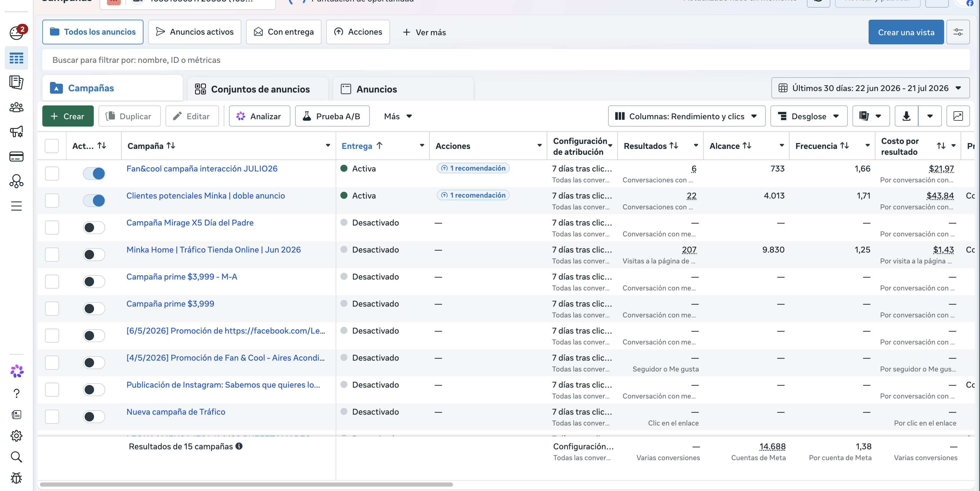
Task: Check the Fan&cool campaña interacción JULIO26 row checkbox
Action: 52,173
